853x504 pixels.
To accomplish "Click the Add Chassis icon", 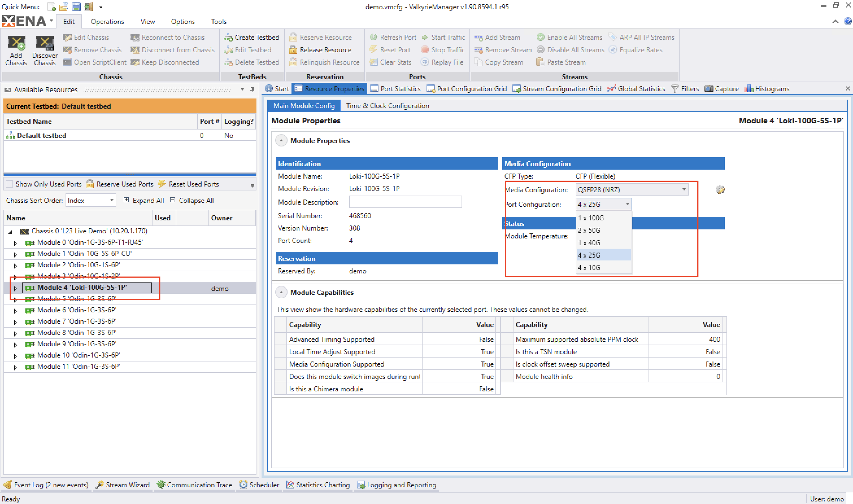I will coord(16,43).
